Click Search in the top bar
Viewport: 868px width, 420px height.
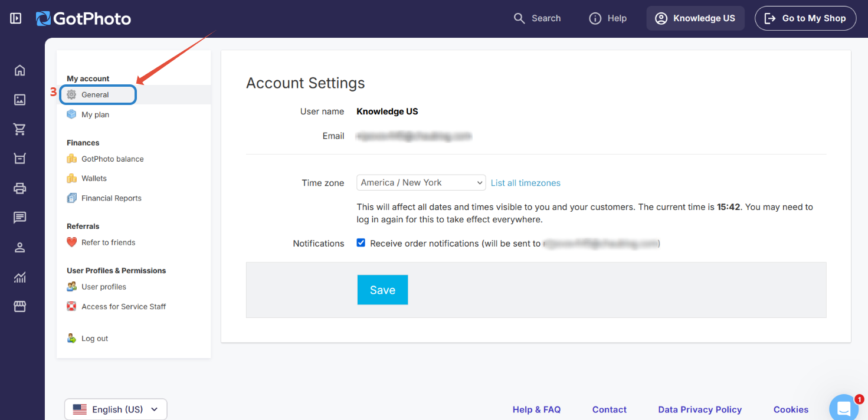click(x=537, y=18)
